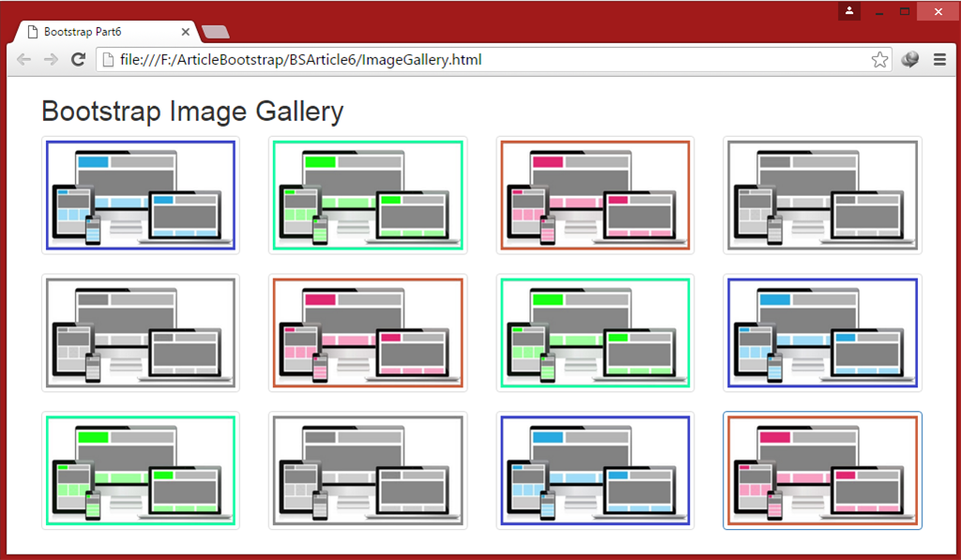The height and width of the screenshot is (560, 961).
Task: Open the green thumbnail in the third row
Action: point(141,471)
